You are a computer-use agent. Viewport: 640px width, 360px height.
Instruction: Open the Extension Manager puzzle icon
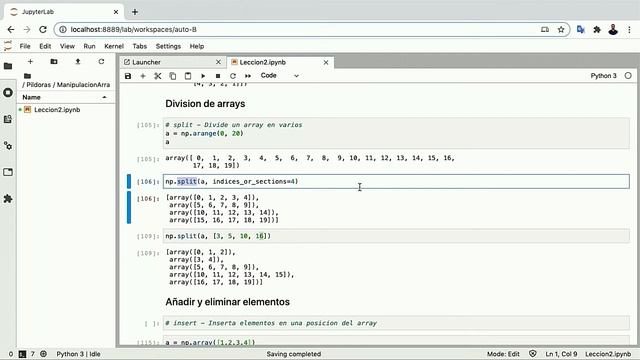pos(8,199)
